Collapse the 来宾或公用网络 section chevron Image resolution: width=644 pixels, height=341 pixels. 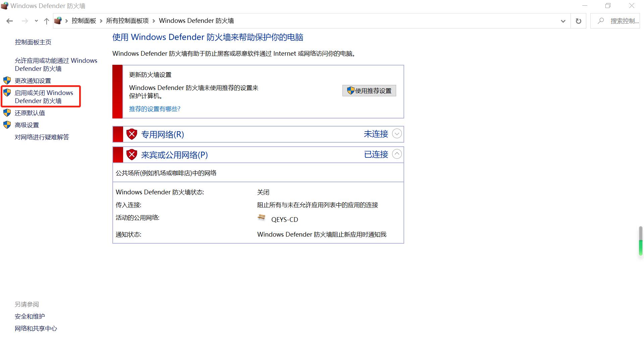click(x=397, y=154)
